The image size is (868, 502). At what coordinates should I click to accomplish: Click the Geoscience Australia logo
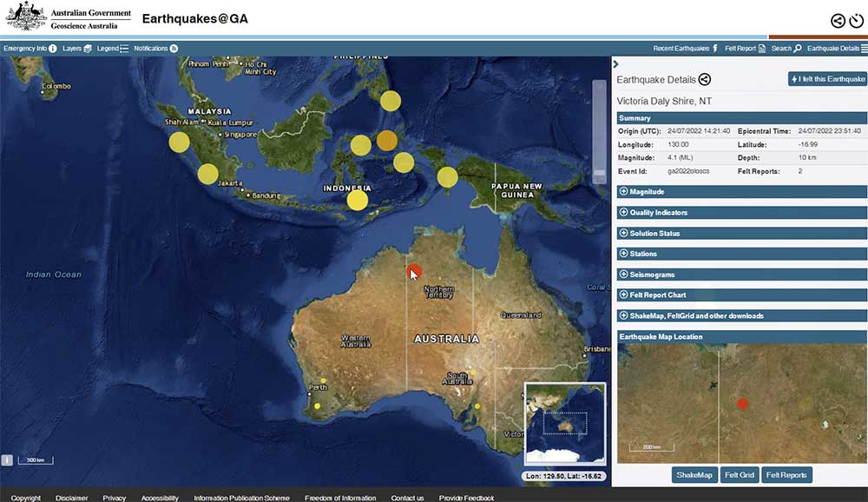(x=69, y=17)
